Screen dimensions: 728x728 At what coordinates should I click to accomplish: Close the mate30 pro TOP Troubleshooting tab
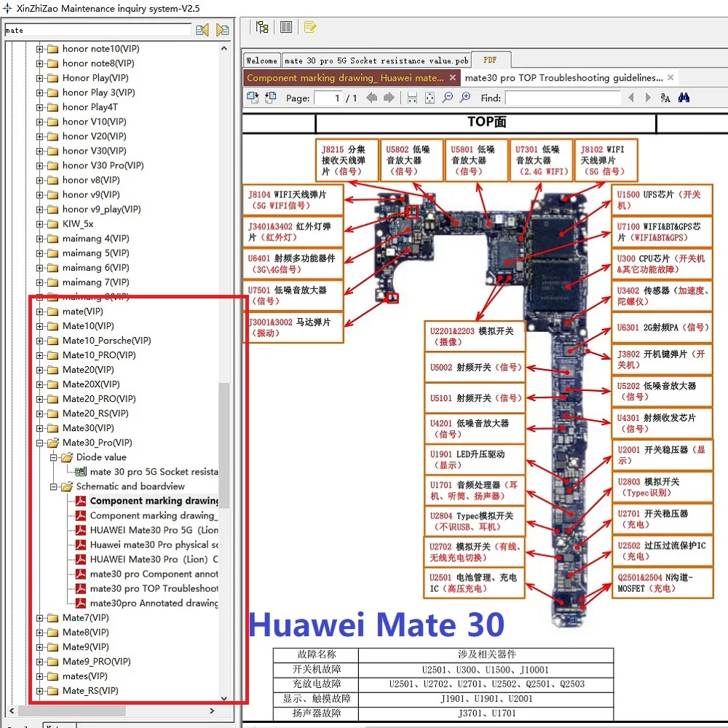click(670, 78)
